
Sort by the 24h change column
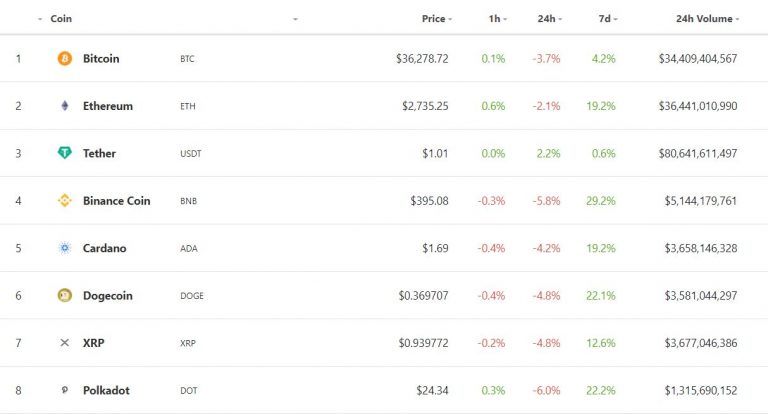click(x=546, y=19)
